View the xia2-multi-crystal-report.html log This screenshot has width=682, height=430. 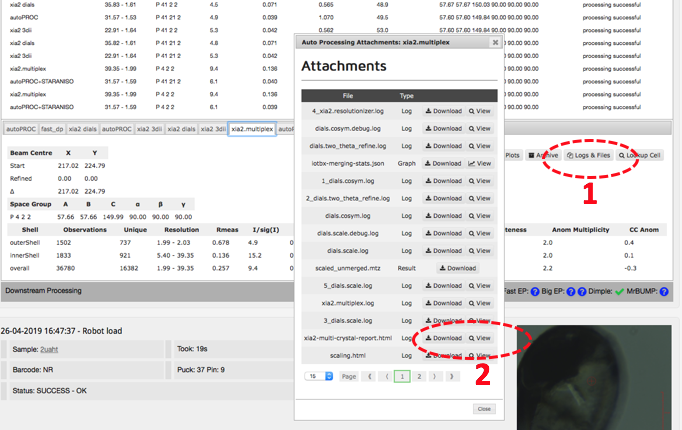coord(480,338)
